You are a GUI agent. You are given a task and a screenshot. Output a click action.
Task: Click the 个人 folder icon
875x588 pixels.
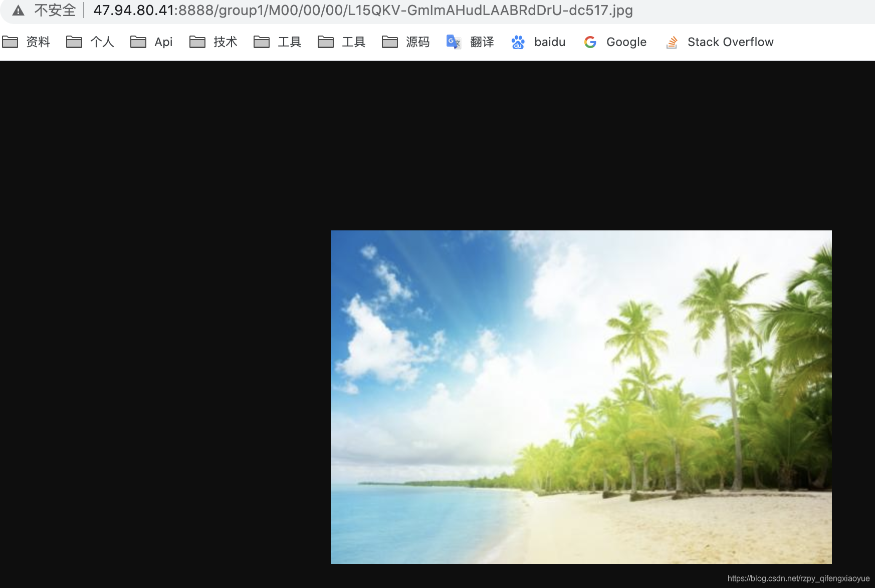click(75, 42)
